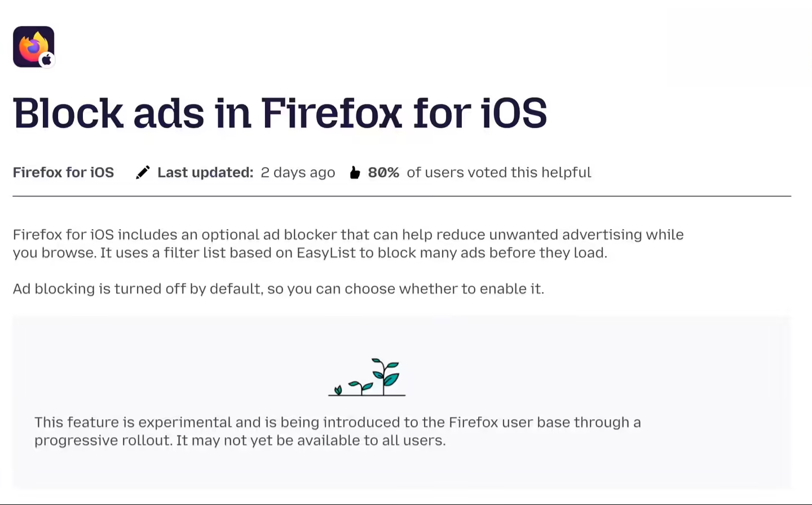Click the Last updated label

coord(205,173)
